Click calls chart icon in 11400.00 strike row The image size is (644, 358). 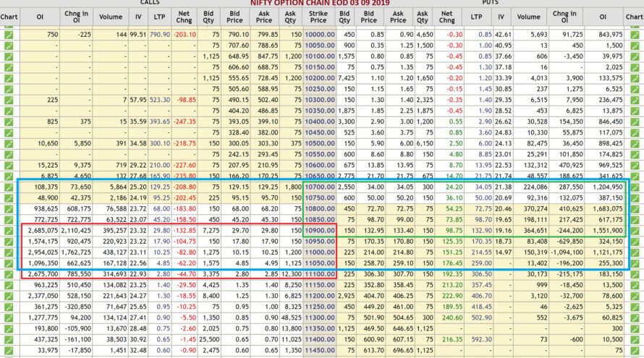pos(9,339)
